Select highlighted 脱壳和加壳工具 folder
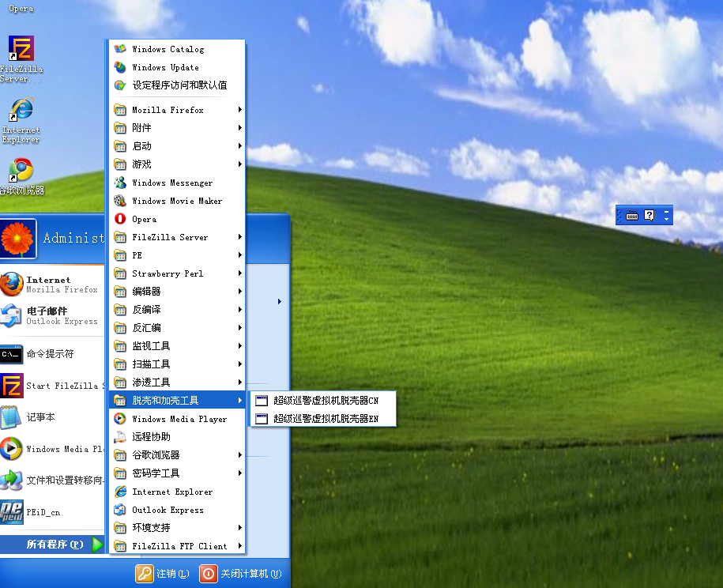 (177, 401)
